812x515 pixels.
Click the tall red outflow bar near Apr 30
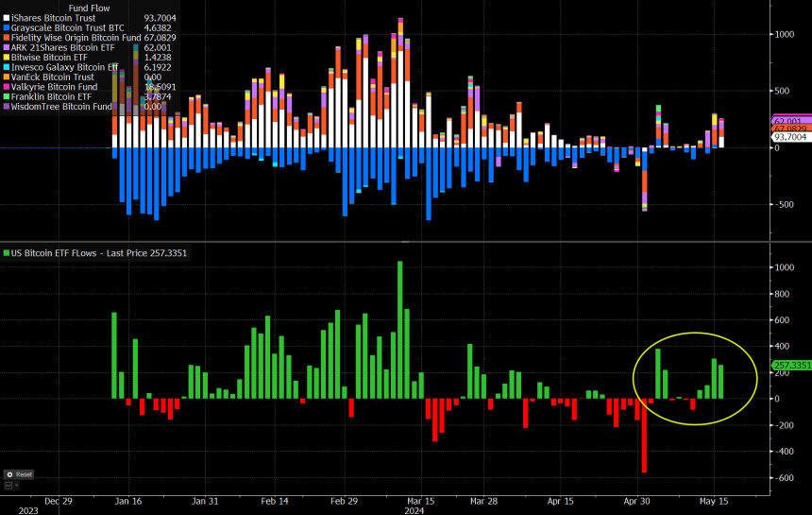[645, 435]
